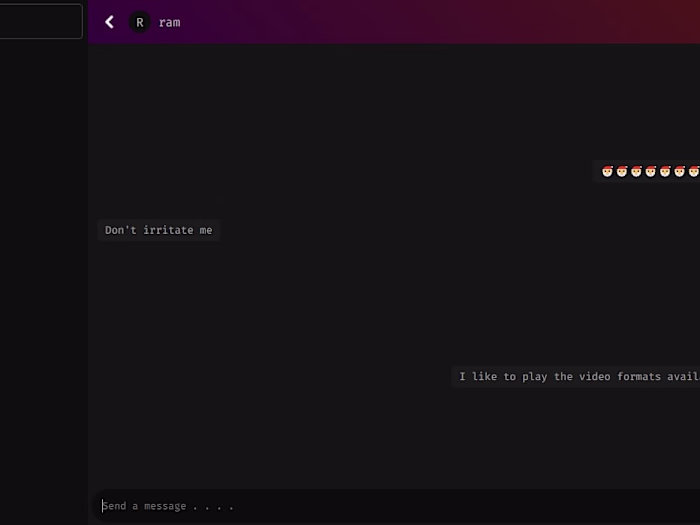This screenshot has width=700, height=525.
Task: Click the fourth Santa emoji in the row
Action: [x=650, y=171]
